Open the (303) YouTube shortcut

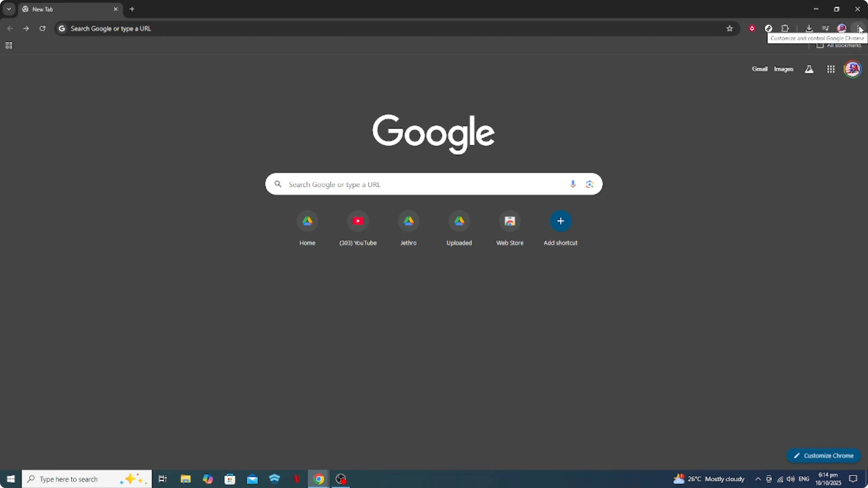pyautogui.click(x=358, y=228)
